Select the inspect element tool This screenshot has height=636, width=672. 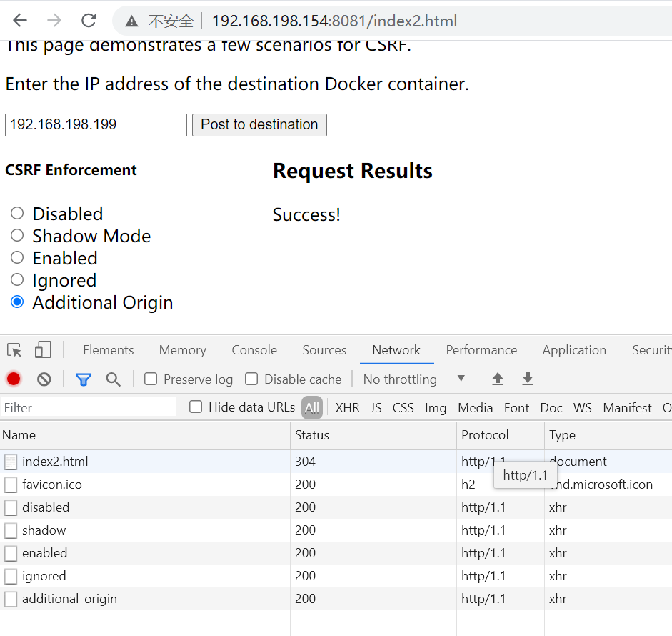click(x=14, y=350)
